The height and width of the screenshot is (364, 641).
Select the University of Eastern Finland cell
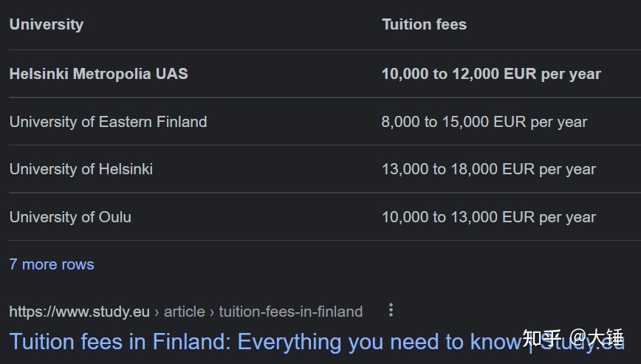[108, 122]
